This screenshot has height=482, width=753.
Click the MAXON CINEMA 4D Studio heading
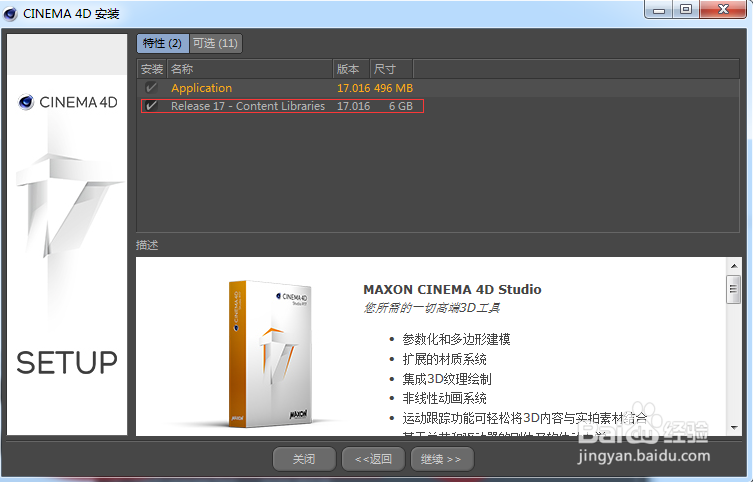click(x=452, y=289)
